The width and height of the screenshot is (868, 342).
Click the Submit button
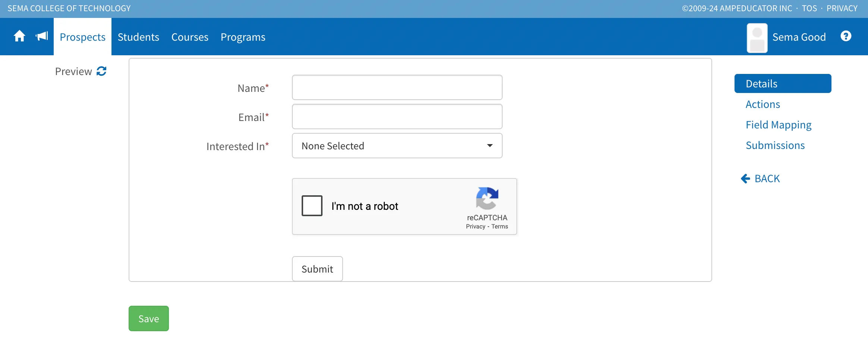(x=317, y=269)
